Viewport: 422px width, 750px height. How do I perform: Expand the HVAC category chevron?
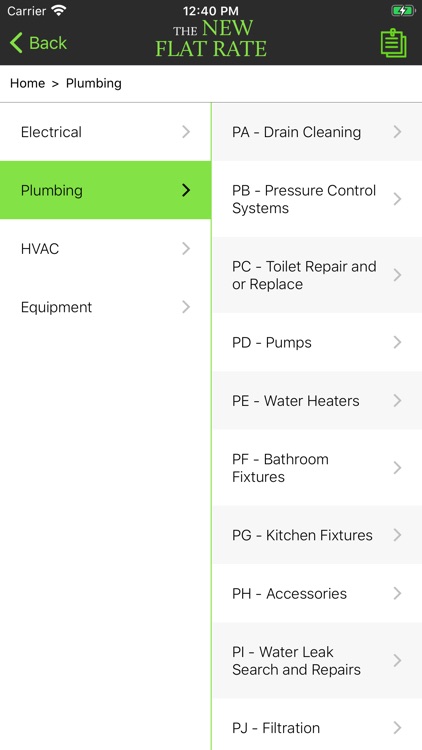pyautogui.click(x=186, y=249)
